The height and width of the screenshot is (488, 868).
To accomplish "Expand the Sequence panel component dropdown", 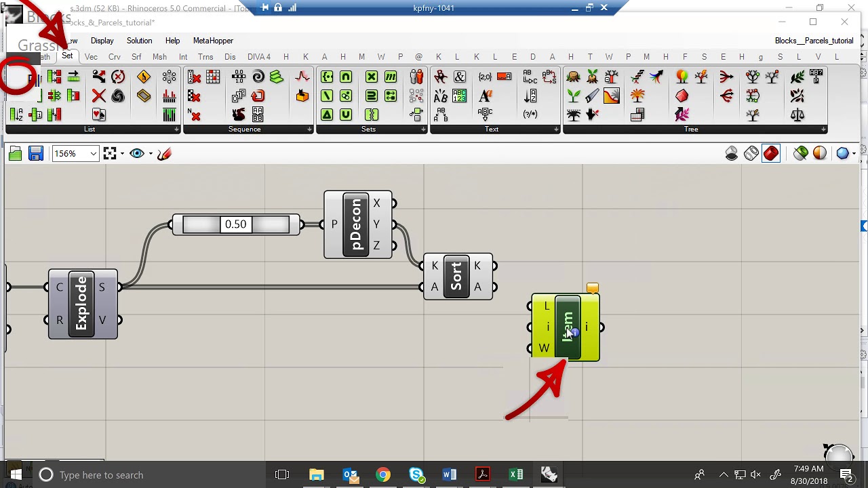I will (309, 129).
